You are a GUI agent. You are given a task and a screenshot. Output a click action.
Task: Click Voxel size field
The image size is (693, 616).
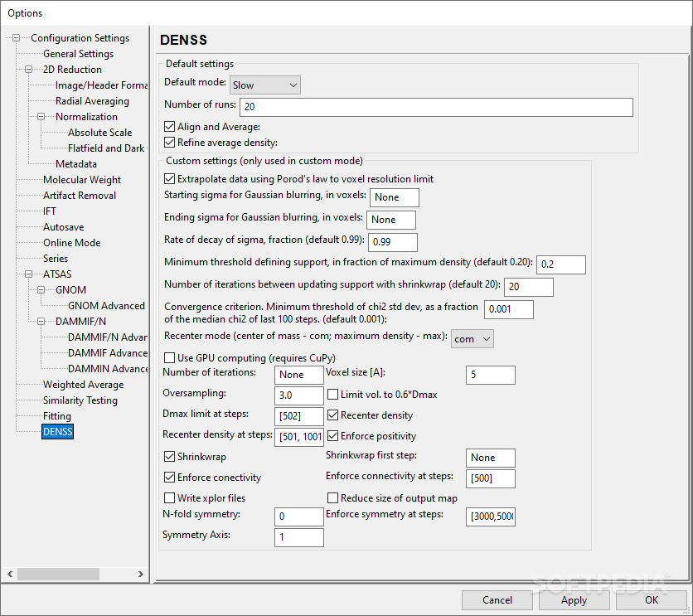491,376
